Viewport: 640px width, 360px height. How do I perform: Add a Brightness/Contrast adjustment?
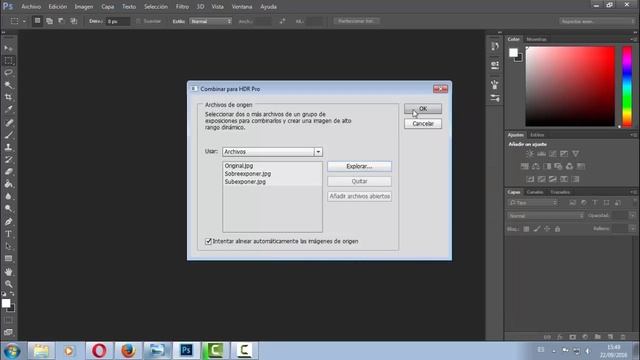pyautogui.click(x=530, y=154)
